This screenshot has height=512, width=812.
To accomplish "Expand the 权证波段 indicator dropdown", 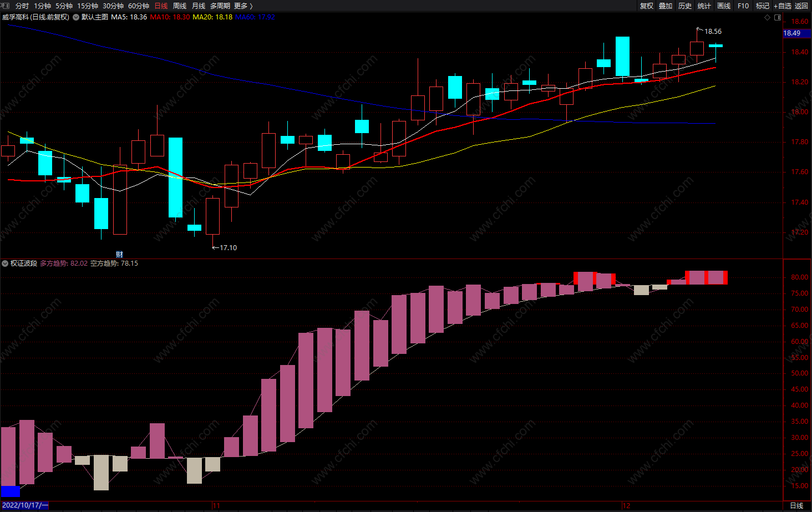I will point(6,263).
